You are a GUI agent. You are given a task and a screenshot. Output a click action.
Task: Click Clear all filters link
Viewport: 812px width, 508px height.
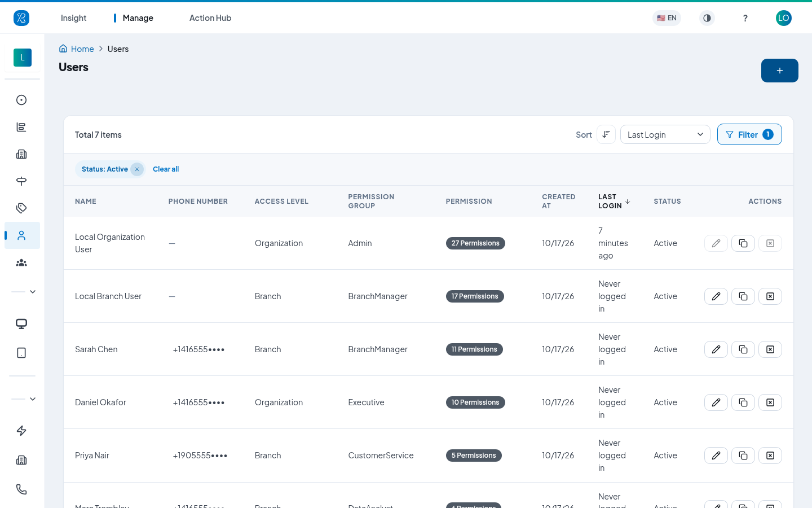pyautogui.click(x=166, y=169)
